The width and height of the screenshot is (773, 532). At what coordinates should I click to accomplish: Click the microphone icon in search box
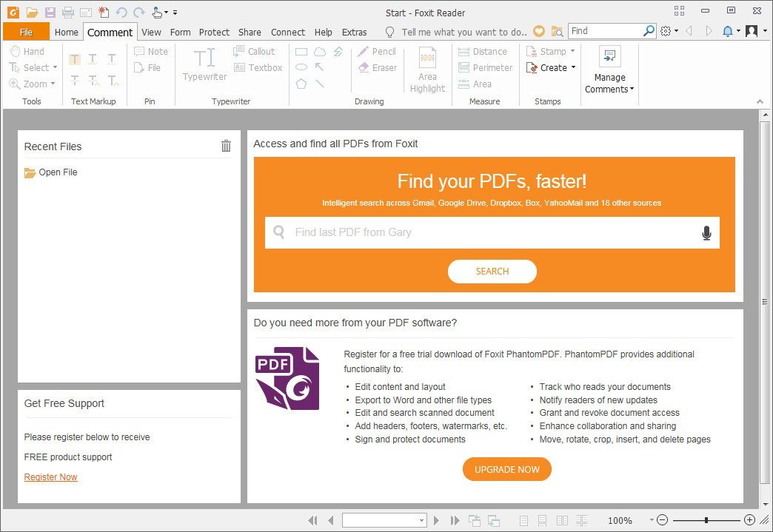point(706,233)
